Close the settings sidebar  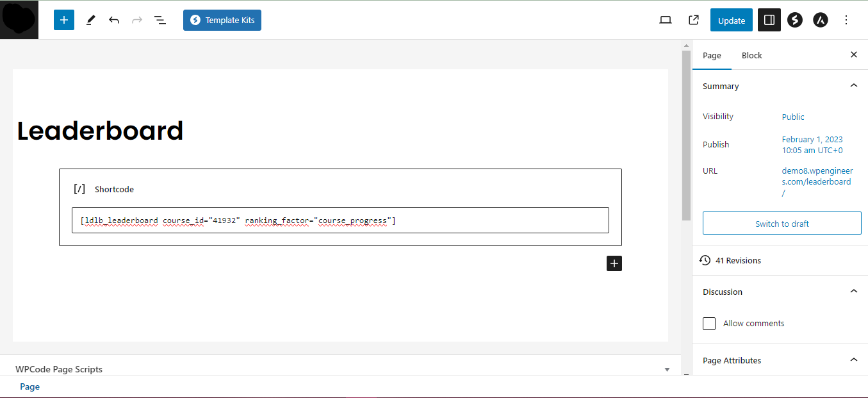853,55
